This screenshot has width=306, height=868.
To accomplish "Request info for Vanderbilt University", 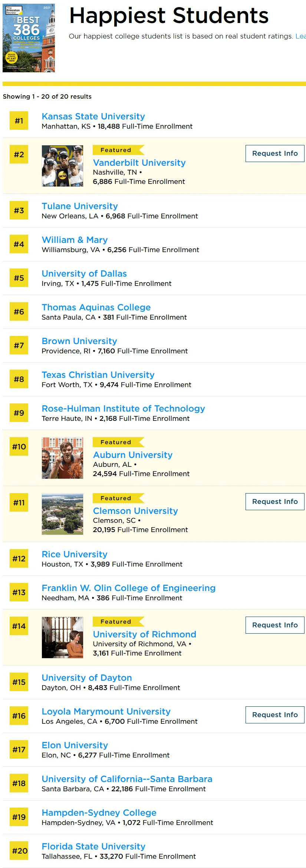I will 275,154.
